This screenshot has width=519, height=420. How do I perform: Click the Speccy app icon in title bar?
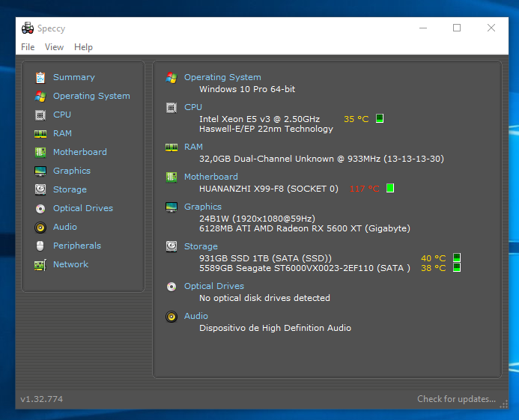click(28, 28)
